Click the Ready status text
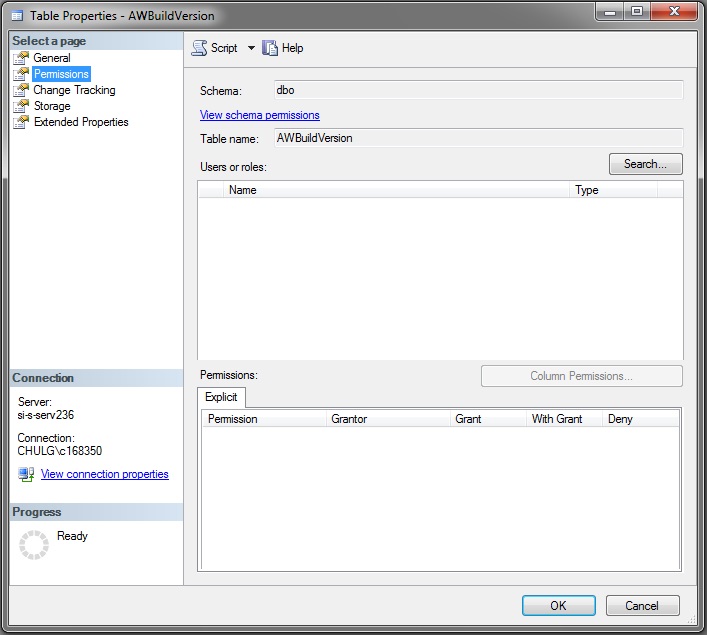Viewport: 707px width, 635px height. pyautogui.click(x=72, y=536)
